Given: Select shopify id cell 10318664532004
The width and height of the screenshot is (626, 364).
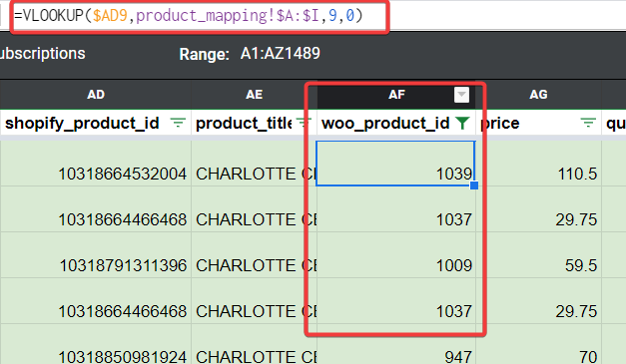Looking at the screenshot, I should pyautogui.click(x=96, y=164).
